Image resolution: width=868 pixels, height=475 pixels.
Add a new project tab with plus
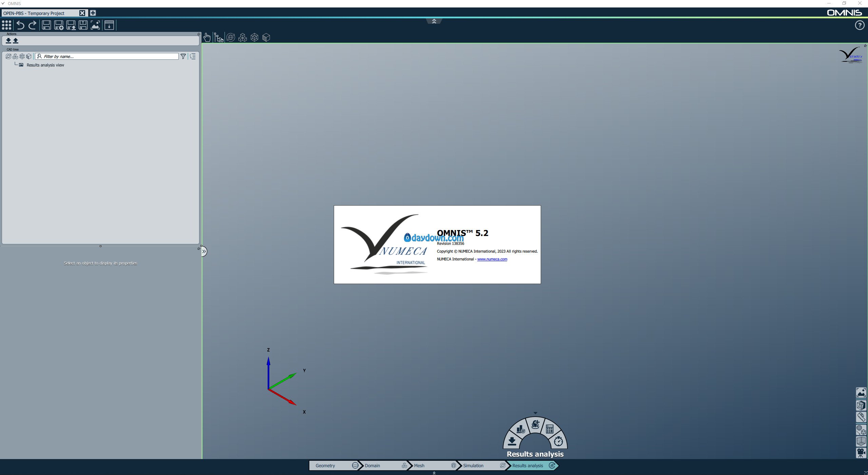click(93, 13)
